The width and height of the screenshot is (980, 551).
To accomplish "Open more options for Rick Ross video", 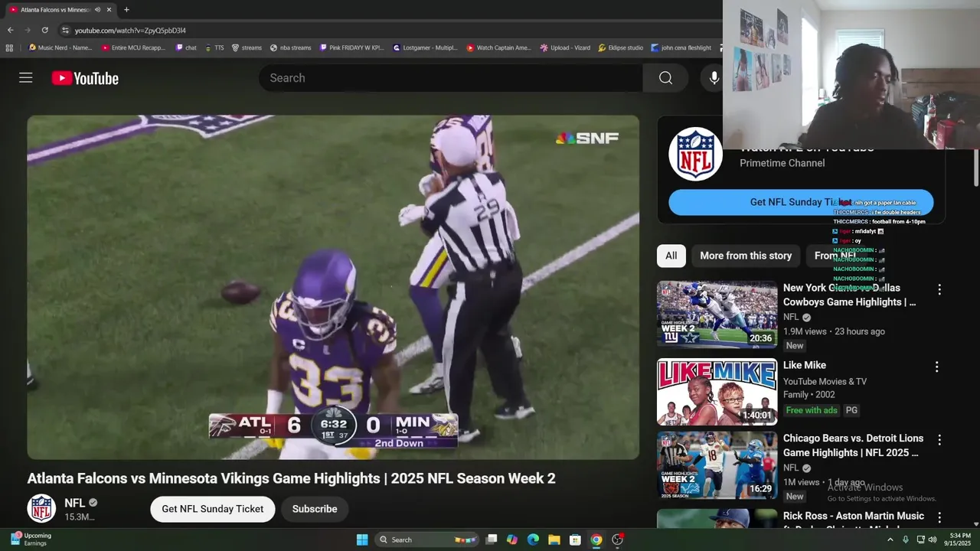I will pyautogui.click(x=939, y=518).
